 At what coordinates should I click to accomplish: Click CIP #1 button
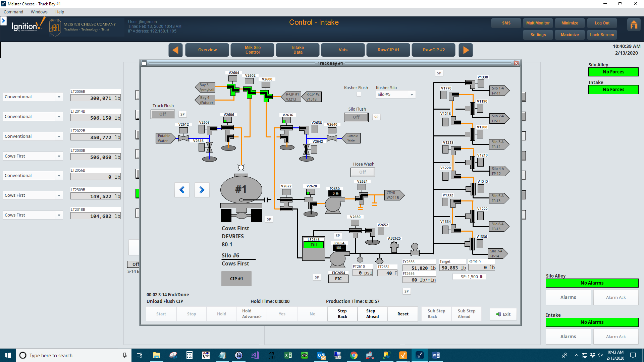click(236, 279)
